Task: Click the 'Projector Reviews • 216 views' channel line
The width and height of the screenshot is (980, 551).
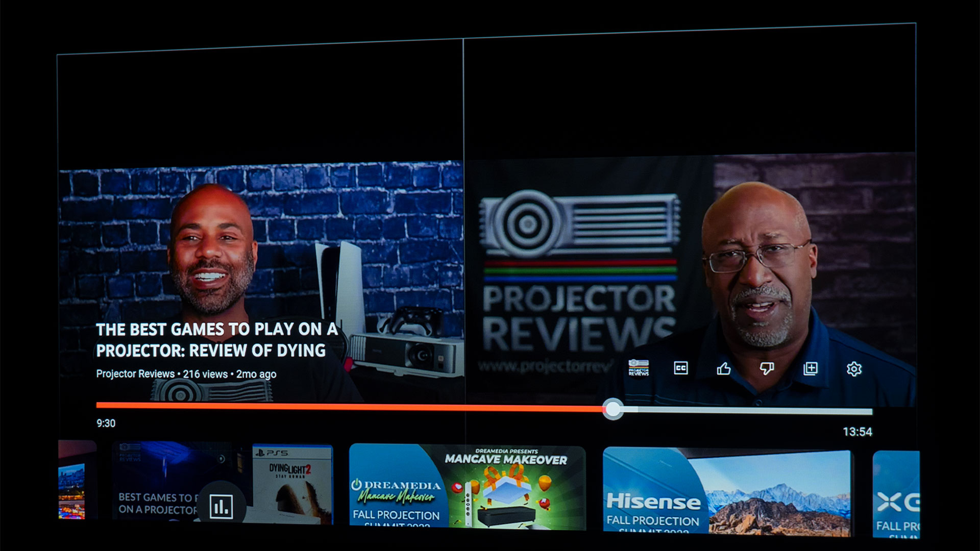Action: point(186,374)
